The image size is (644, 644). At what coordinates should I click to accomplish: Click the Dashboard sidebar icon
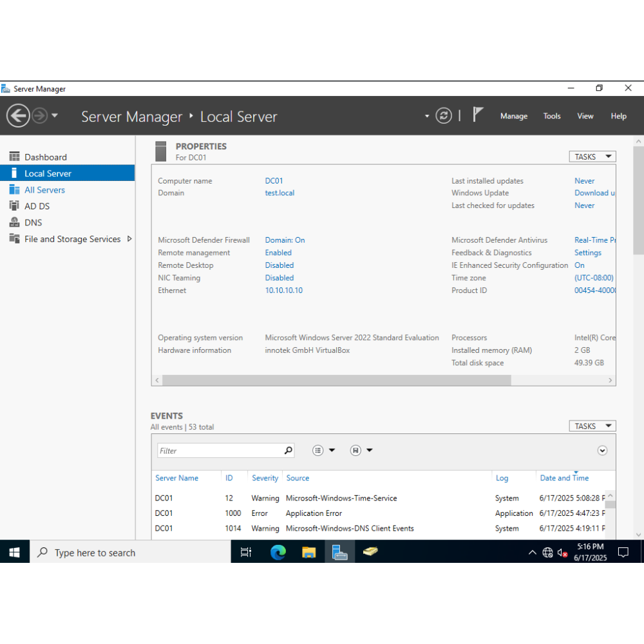pos(14,156)
